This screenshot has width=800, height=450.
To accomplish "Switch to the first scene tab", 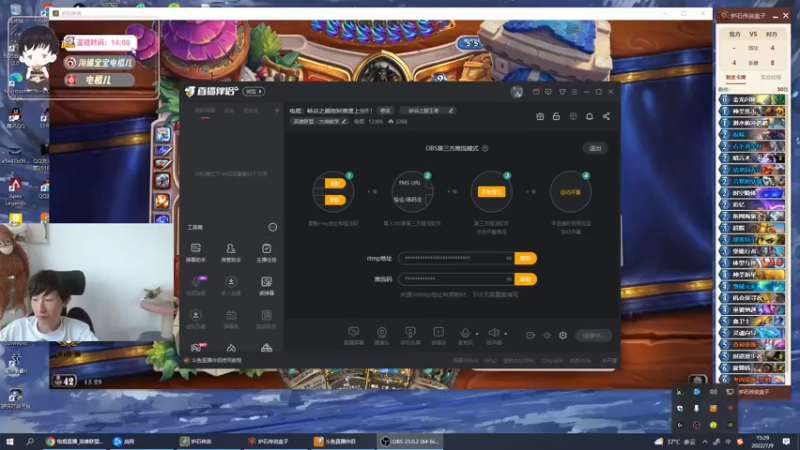I will coord(205,111).
